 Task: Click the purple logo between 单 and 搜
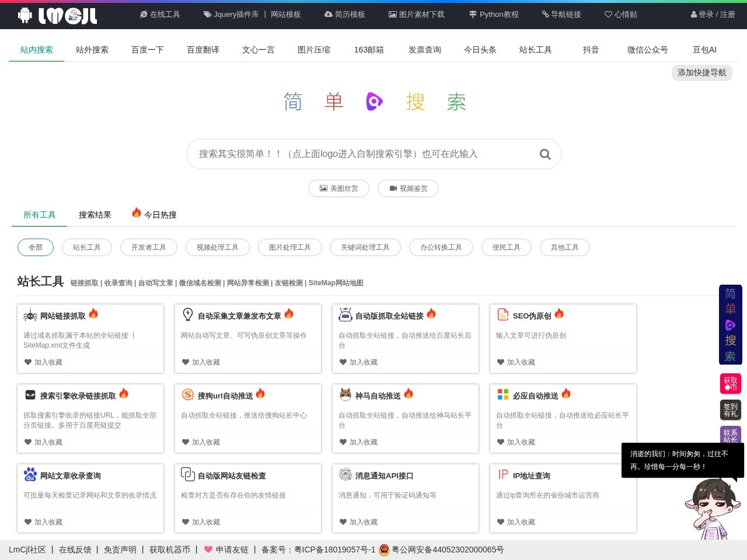pyautogui.click(x=374, y=101)
